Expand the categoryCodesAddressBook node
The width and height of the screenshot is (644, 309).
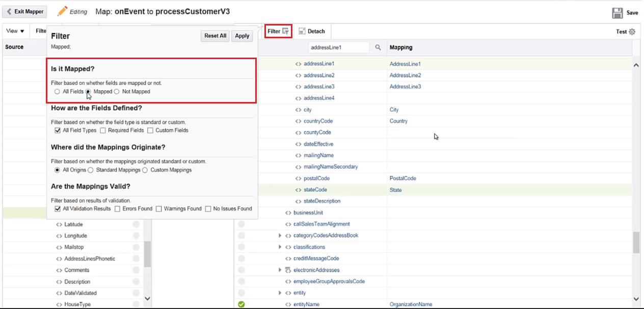tap(280, 236)
